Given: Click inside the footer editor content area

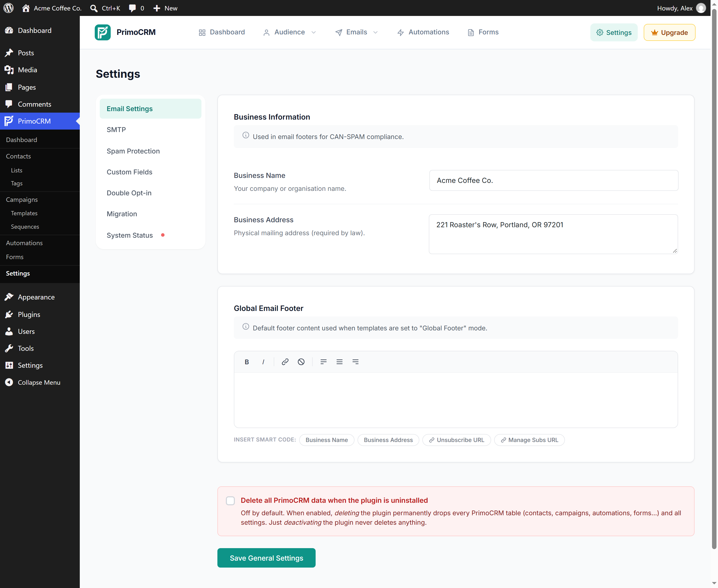Looking at the screenshot, I should pos(456,400).
